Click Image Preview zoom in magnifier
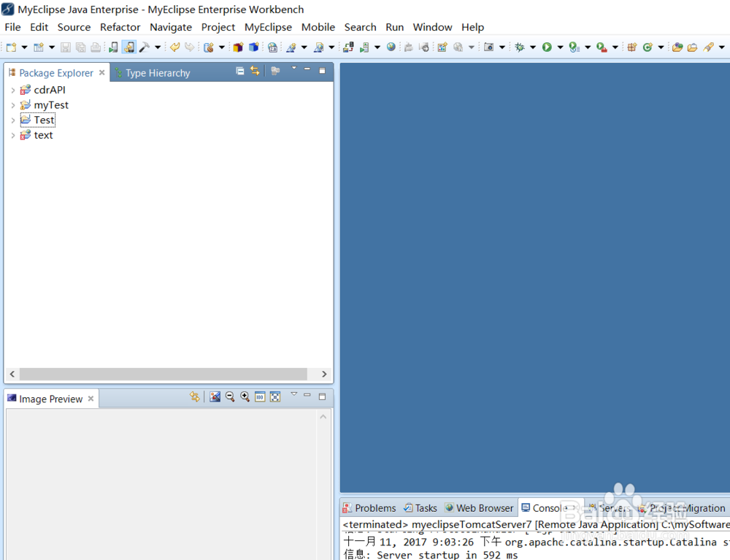 click(x=245, y=396)
